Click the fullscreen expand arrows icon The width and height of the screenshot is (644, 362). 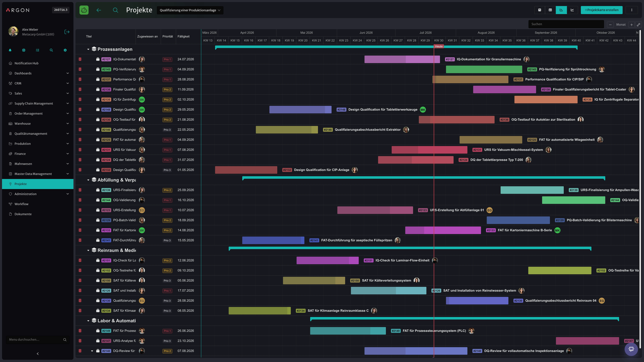tap(638, 25)
